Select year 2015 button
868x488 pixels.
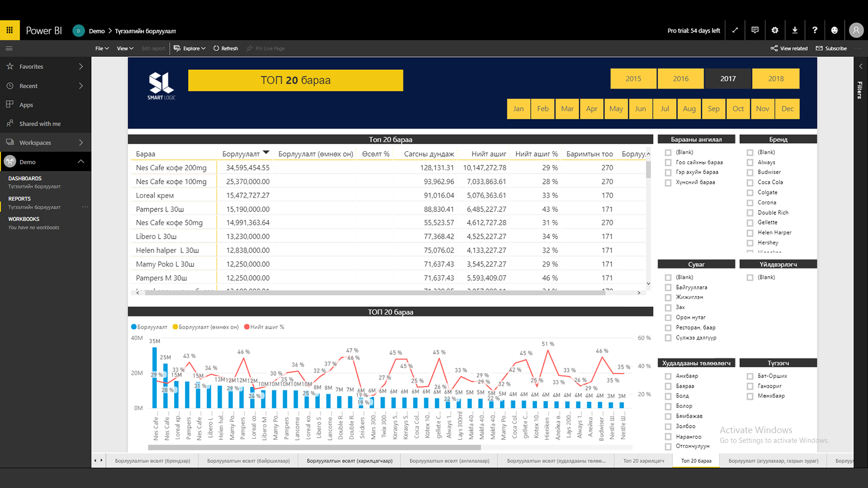[633, 79]
